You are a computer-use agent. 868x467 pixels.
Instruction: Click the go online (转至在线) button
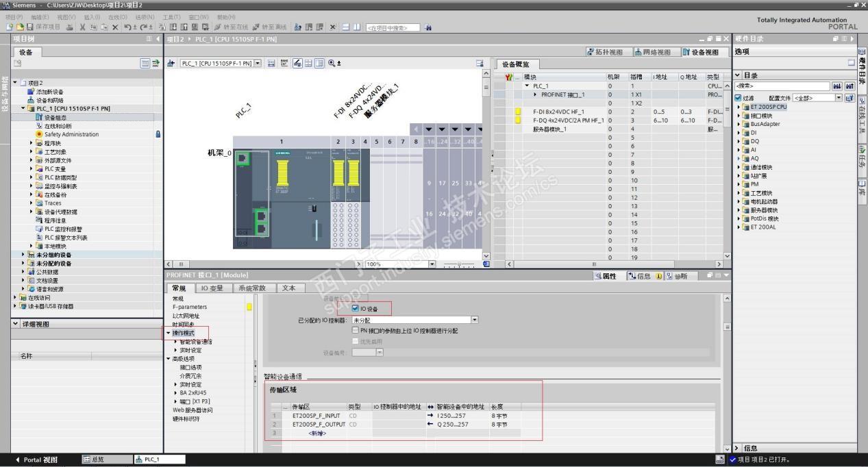(x=233, y=27)
